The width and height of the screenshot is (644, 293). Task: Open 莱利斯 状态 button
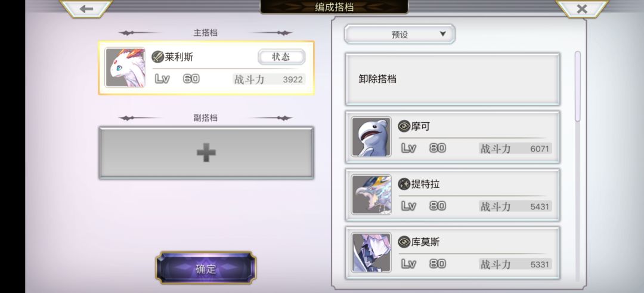281,57
